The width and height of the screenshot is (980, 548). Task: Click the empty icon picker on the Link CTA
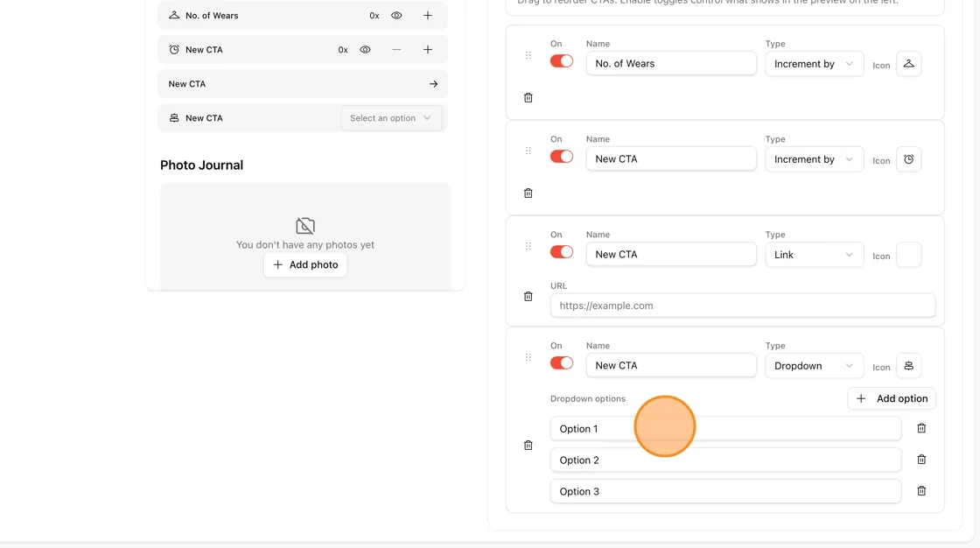(908, 255)
